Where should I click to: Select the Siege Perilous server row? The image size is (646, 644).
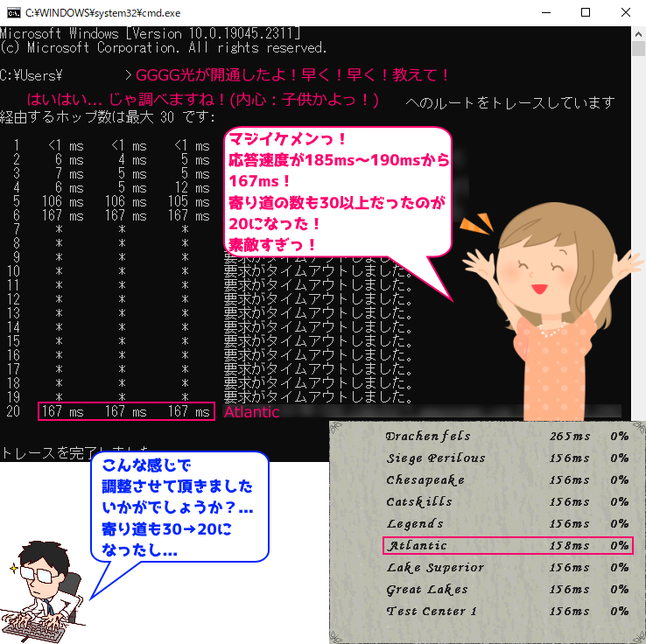point(507,458)
